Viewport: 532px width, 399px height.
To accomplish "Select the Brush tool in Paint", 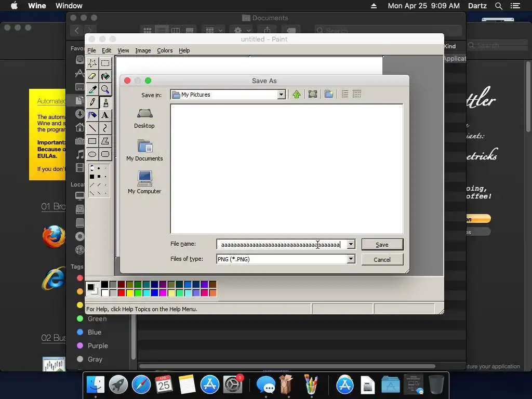I will pos(105,102).
